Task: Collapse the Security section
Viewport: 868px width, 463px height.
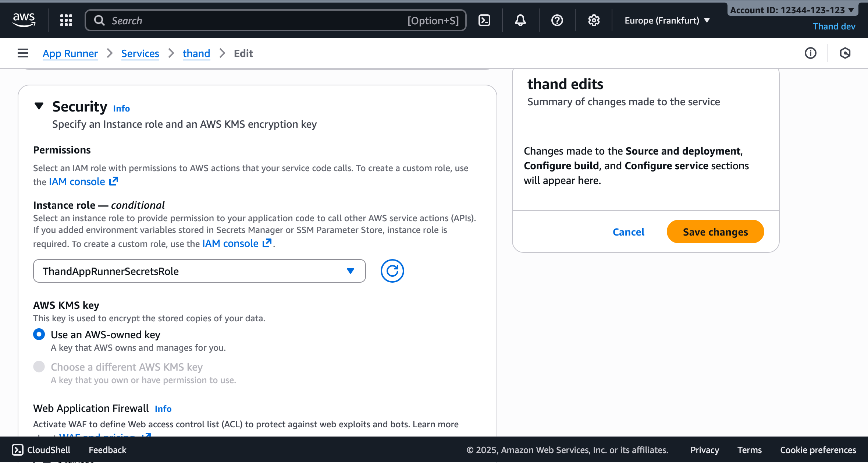Action: [x=39, y=106]
